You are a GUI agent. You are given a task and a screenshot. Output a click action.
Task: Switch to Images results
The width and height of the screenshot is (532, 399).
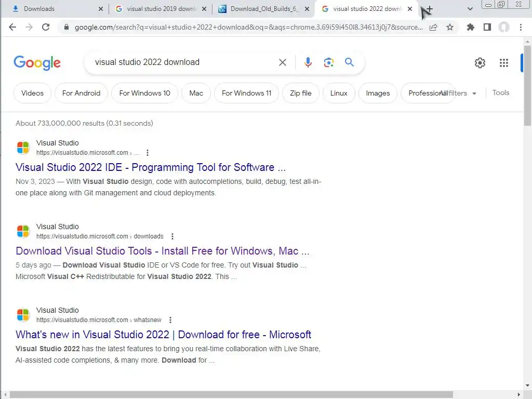378,93
